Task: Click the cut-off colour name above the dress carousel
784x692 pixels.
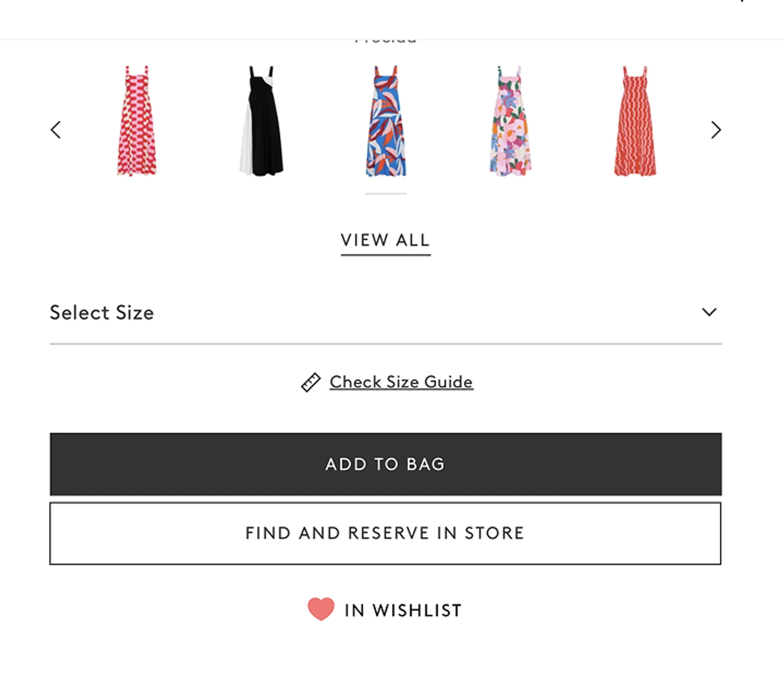Action: click(x=386, y=40)
